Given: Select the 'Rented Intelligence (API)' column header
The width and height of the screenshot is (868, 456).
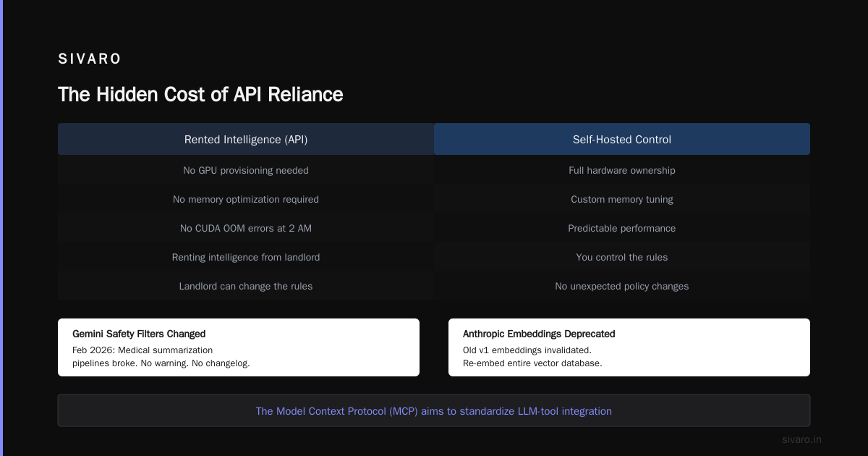Looking at the screenshot, I should point(246,139).
